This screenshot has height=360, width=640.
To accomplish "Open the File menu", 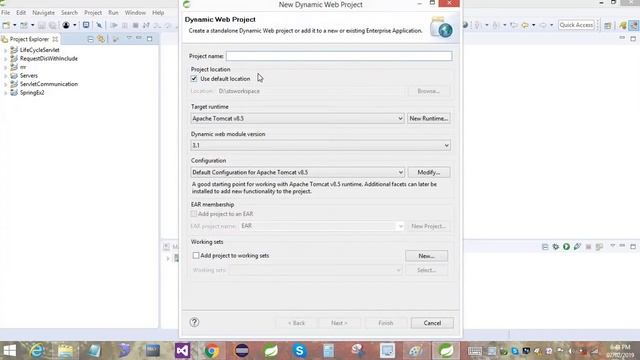I will tap(5, 13).
